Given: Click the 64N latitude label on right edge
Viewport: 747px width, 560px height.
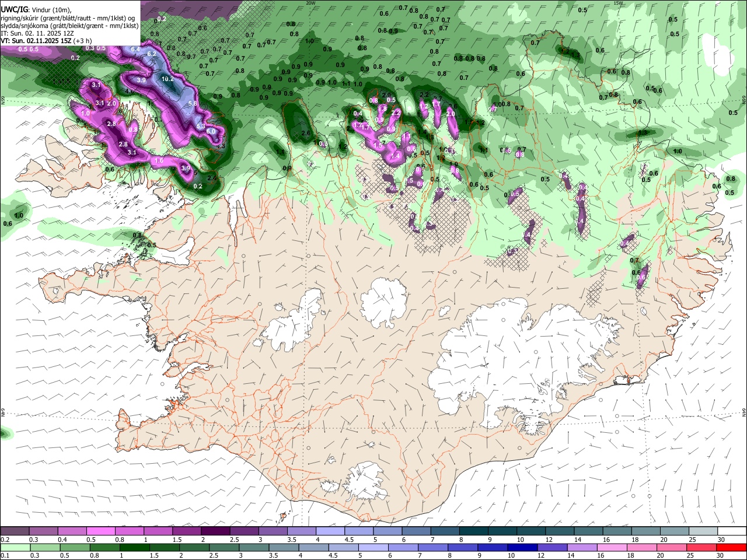Looking at the screenshot, I should (744, 412).
